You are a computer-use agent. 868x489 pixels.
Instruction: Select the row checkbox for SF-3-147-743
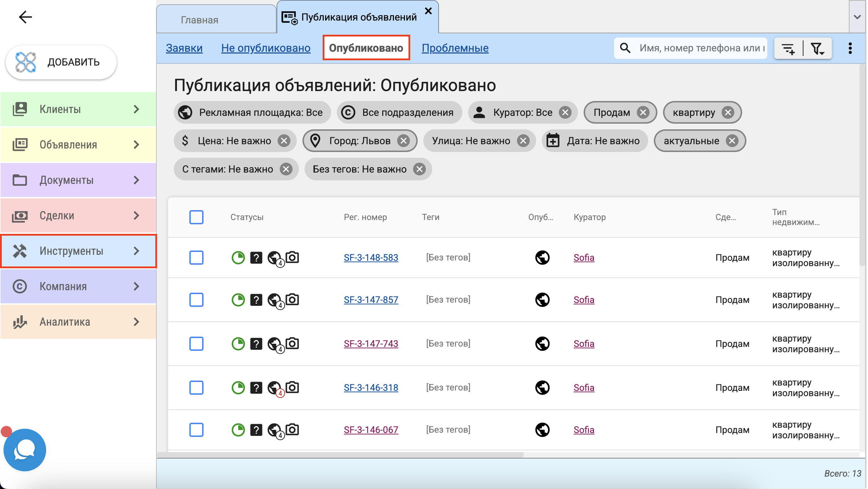tap(196, 344)
